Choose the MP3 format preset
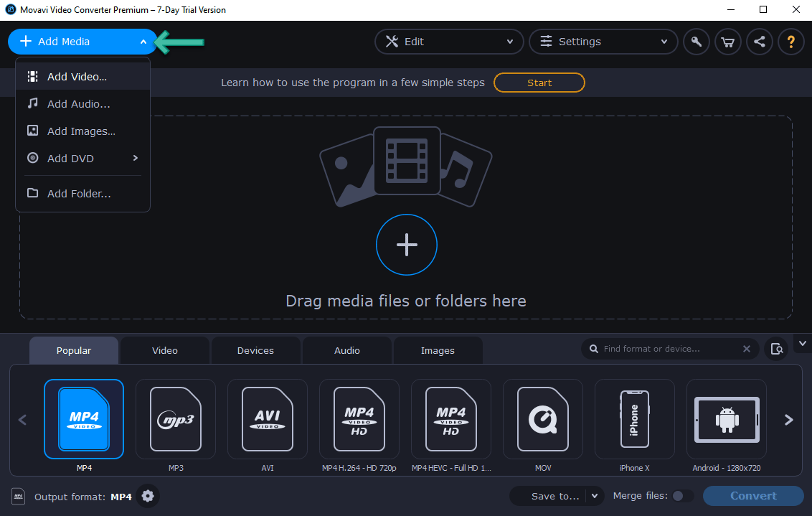The image size is (812, 516). pyautogui.click(x=176, y=419)
